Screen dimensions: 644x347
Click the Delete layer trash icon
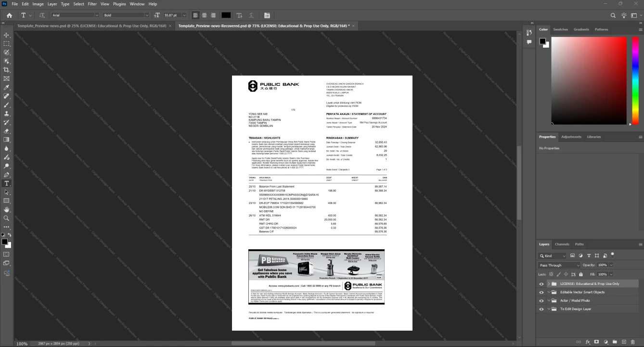[633, 342]
